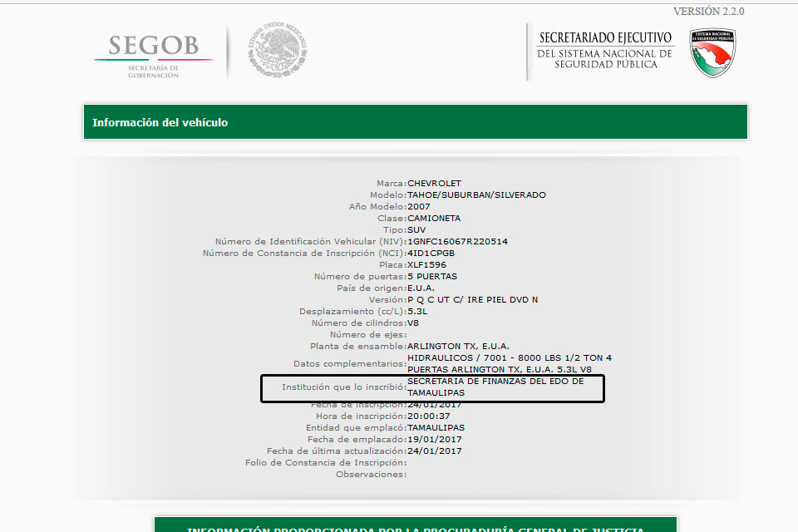The width and height of the screenshot is (798, 532).
Task: Select the Información del vehículo header bar
Action: point(415,122)
